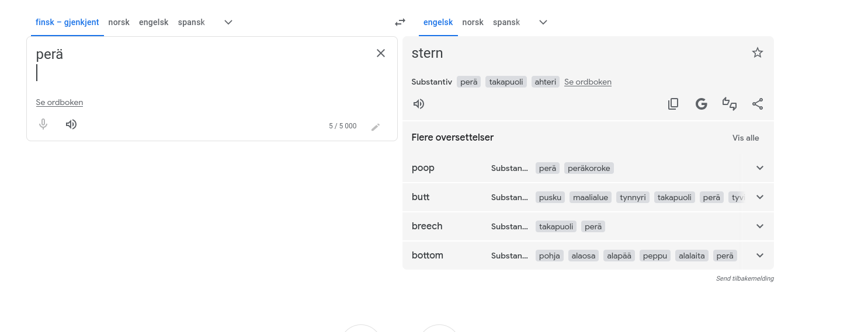Click 'peppu' chip in bottom row

(x=655, y=256)
